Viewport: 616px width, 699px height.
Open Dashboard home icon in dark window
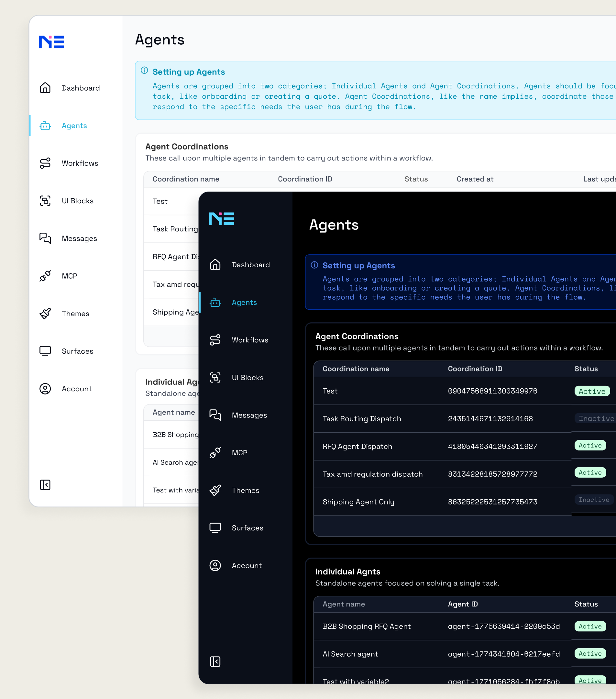click(x=215, y=265)
